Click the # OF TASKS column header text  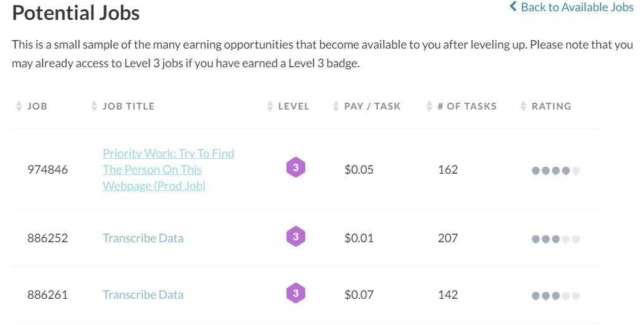[x=467, y=106]
